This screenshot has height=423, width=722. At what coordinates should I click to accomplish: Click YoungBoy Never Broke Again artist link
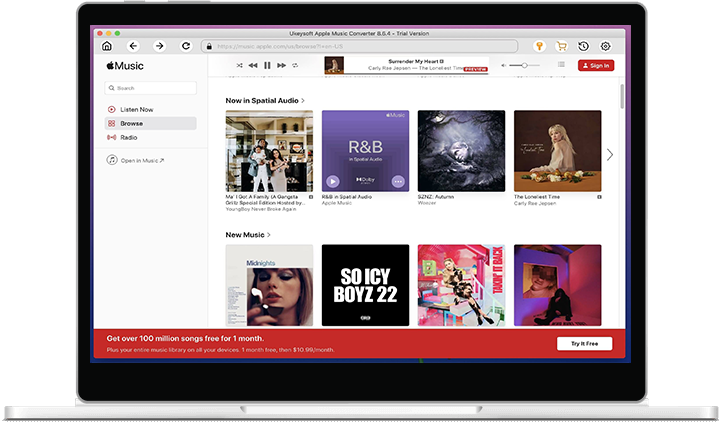[x=261, y=209]
